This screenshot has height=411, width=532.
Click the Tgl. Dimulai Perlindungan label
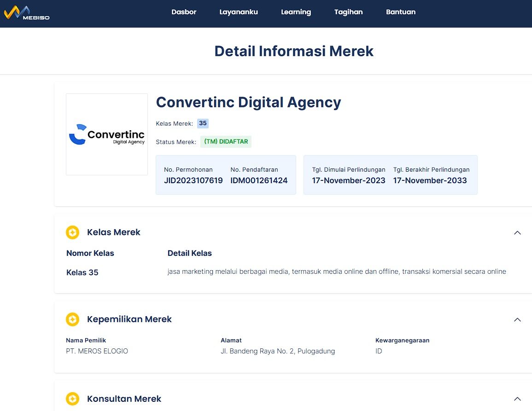tap(348, 169)
